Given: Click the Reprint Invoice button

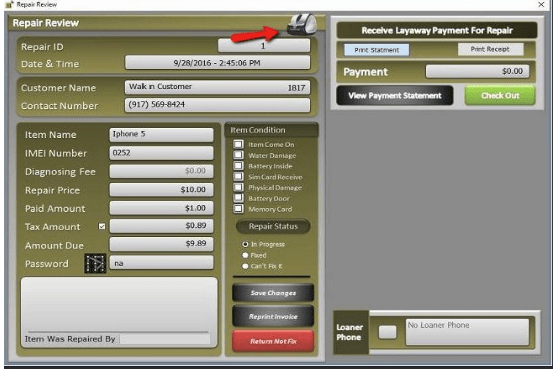Looking at the screenshot, I should [273, 317].
